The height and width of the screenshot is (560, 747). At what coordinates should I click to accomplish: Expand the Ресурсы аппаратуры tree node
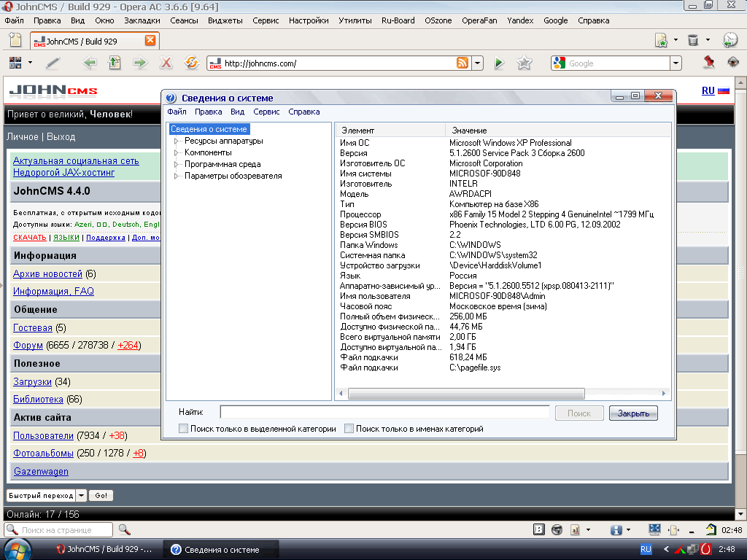176,141
